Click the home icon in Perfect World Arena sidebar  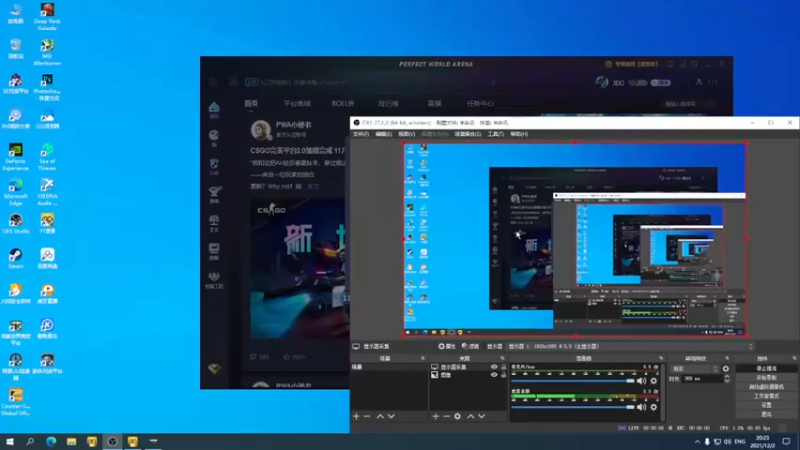[214, 107]
